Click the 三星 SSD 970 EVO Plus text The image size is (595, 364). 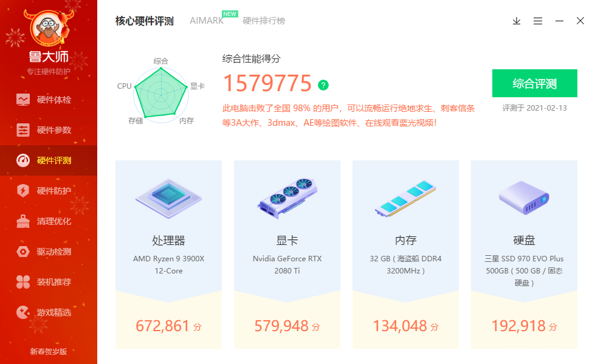coord(524,270)
